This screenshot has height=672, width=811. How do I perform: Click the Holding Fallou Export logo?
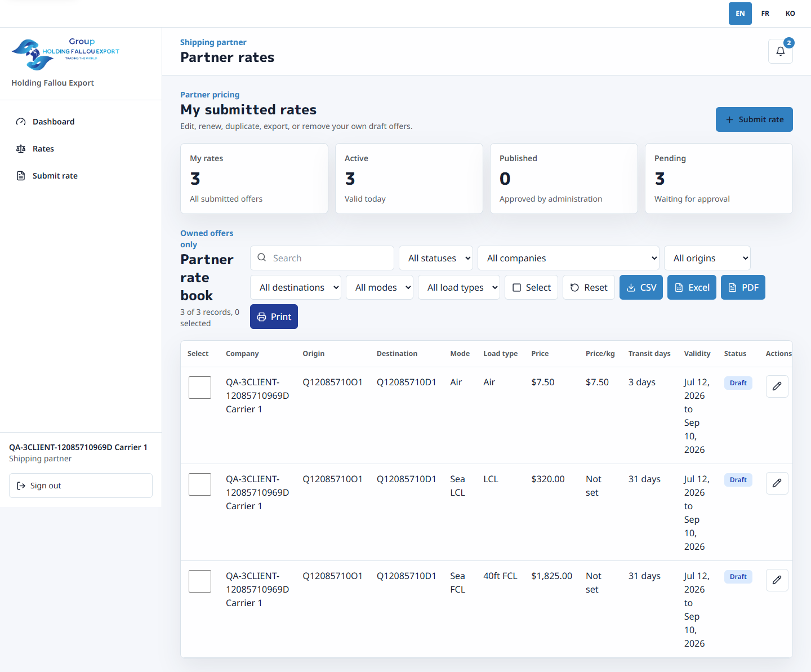point(66,54)
